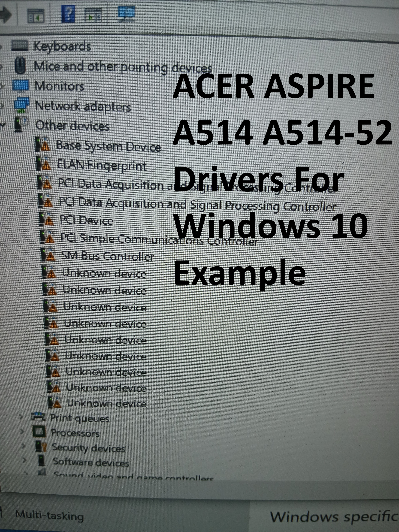Open the Multi-tasking settings item
Screen dimensions: 399x532
[x=50, y=515]
